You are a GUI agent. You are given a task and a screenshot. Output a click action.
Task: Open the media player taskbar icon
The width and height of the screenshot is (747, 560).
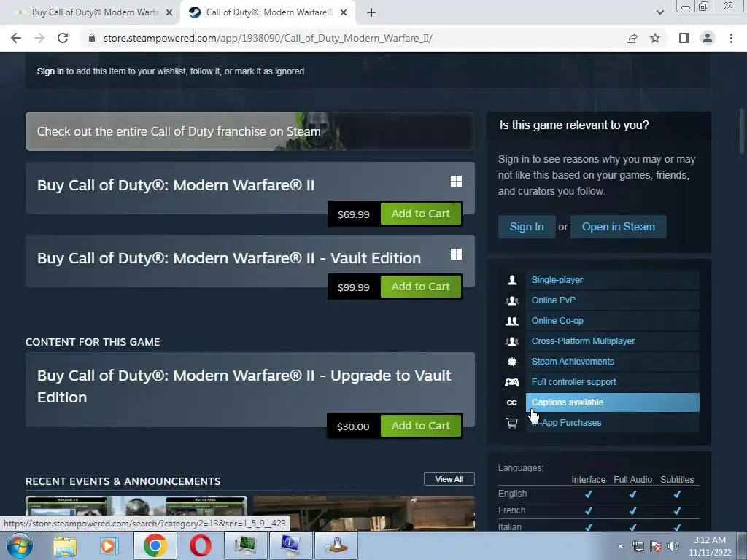109,545
